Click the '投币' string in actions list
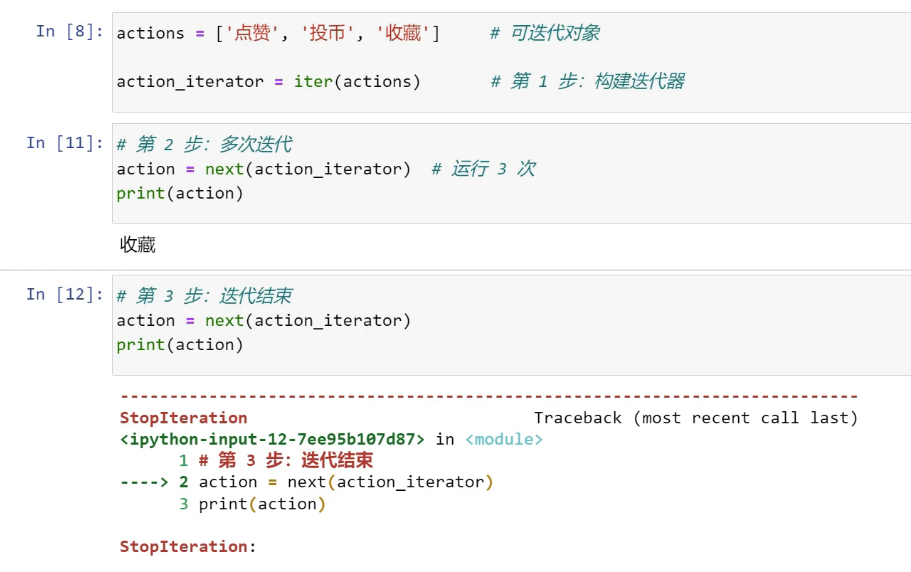 click(x=328, y=33)
